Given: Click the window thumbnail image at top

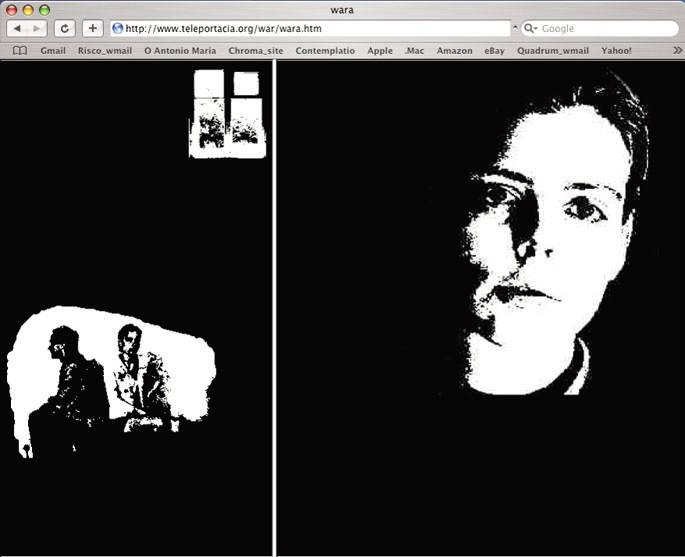Looking at the screenshot, I should tap(228, 113).
